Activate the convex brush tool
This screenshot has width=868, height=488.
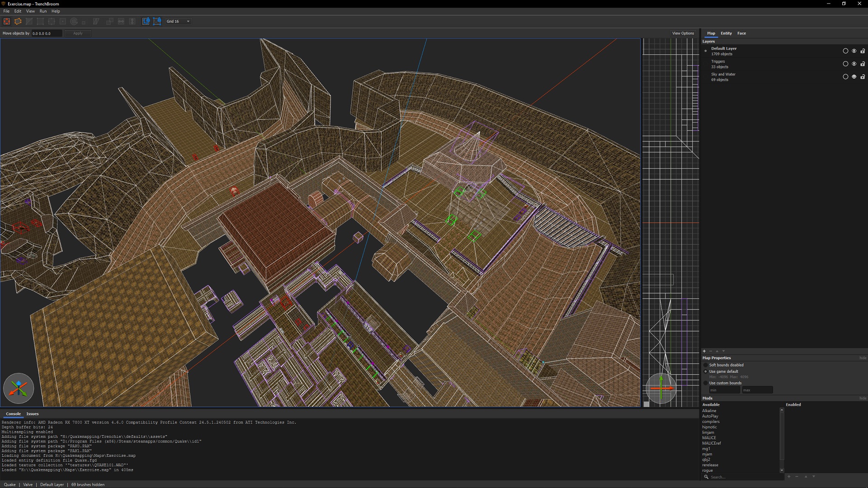click(18, 21)
